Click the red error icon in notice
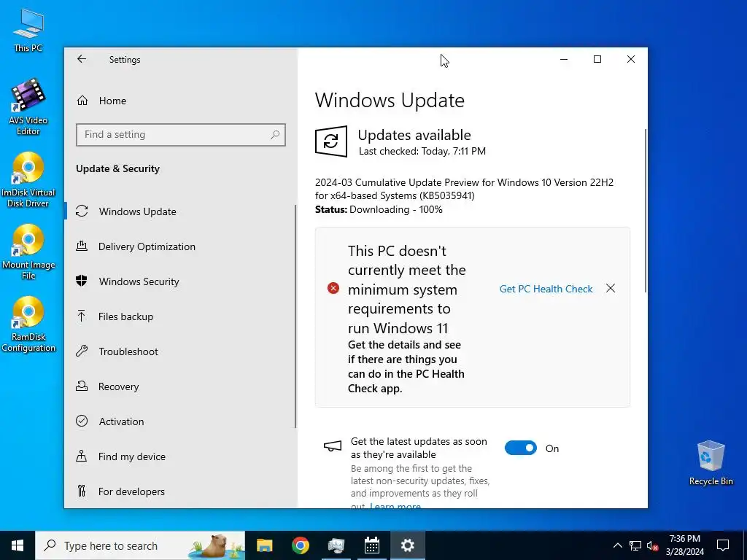747x560 pixels. [333, 288]
